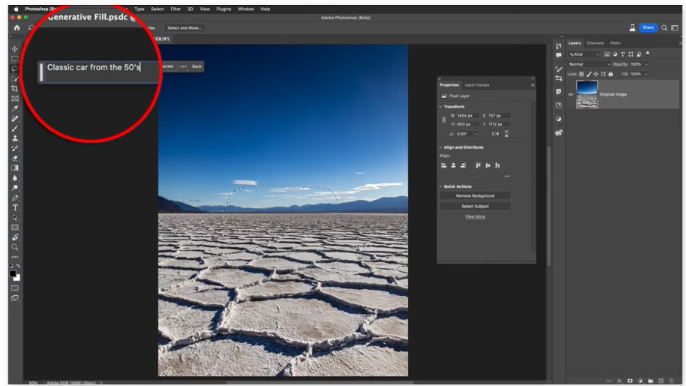The image size is (686, 386).
Task: Collapse the Transform section
Action: coord(441,107)
